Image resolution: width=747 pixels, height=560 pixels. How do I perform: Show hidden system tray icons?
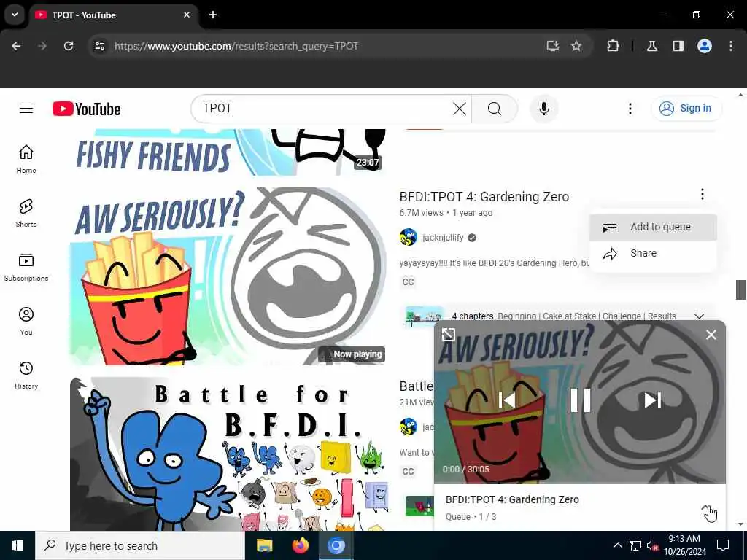(x=617, y=545)
